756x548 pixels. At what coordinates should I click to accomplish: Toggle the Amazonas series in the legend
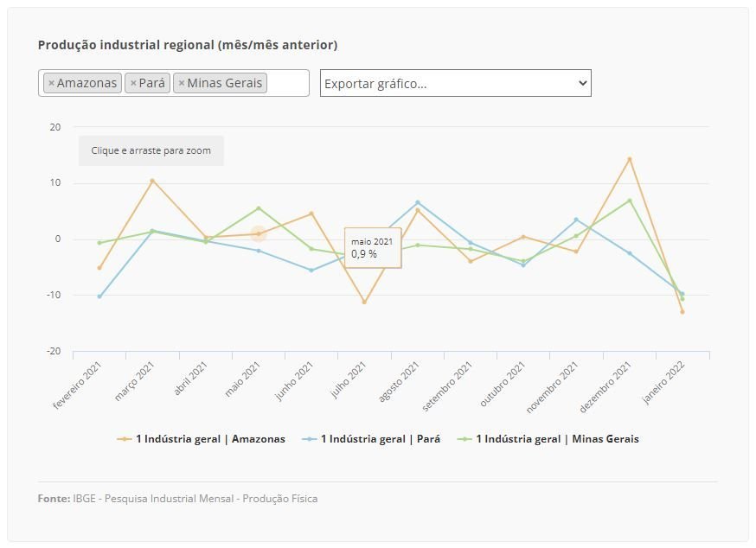click(x=202, y=439)
